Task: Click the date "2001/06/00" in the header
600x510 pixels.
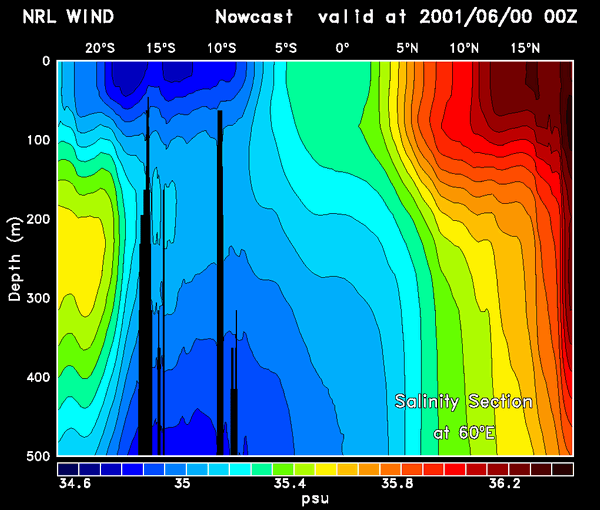Action: click(476, 17)
